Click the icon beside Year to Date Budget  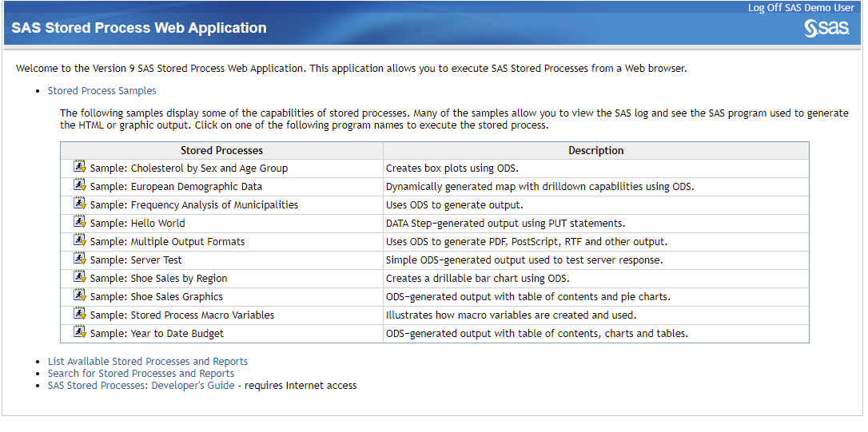coord(79,332)
